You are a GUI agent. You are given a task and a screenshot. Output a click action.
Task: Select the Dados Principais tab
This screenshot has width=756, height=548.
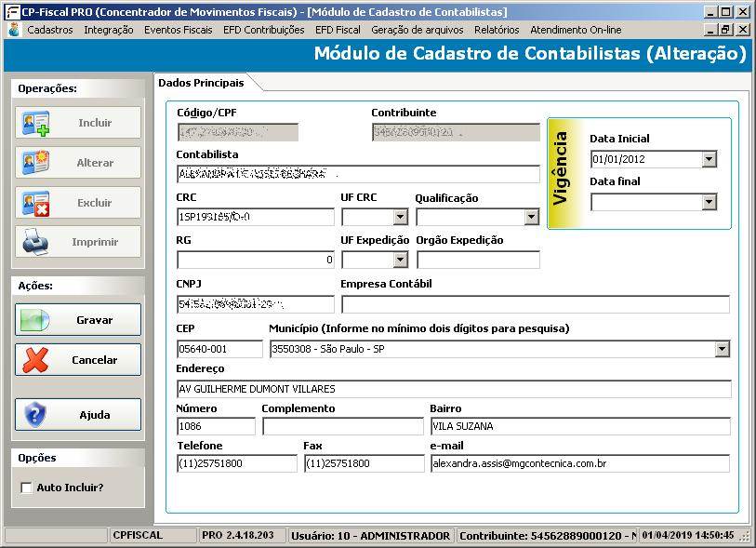tap(201, 83)
